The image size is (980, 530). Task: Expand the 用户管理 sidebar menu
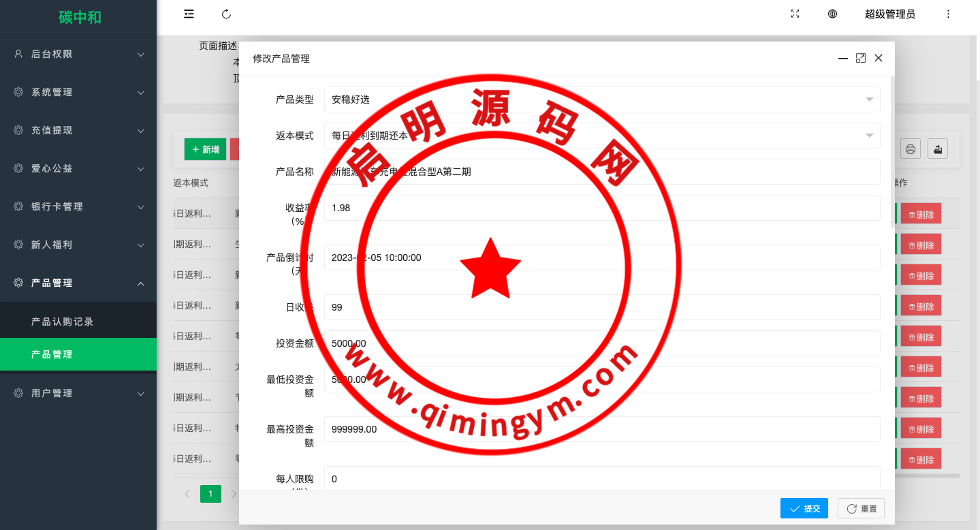[78, 393]
